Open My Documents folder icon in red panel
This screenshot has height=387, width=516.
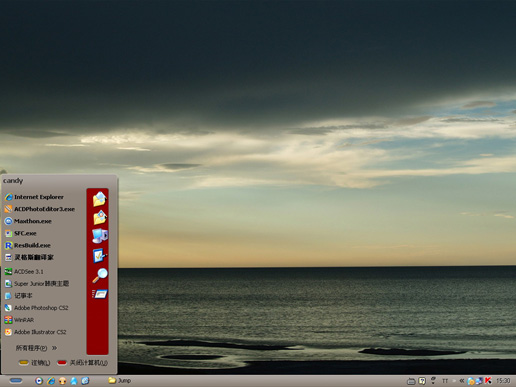(99, 199)
